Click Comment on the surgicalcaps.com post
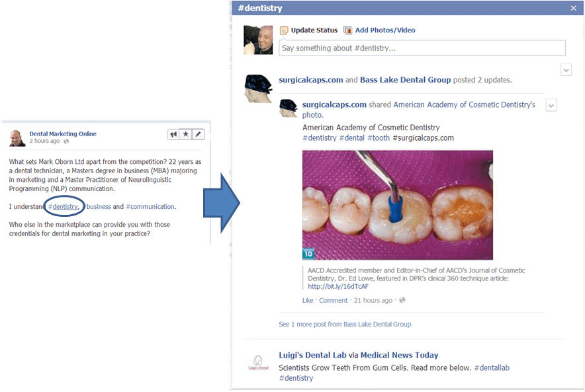This screenshot has height=392, width=585. (x=333, y=300)
